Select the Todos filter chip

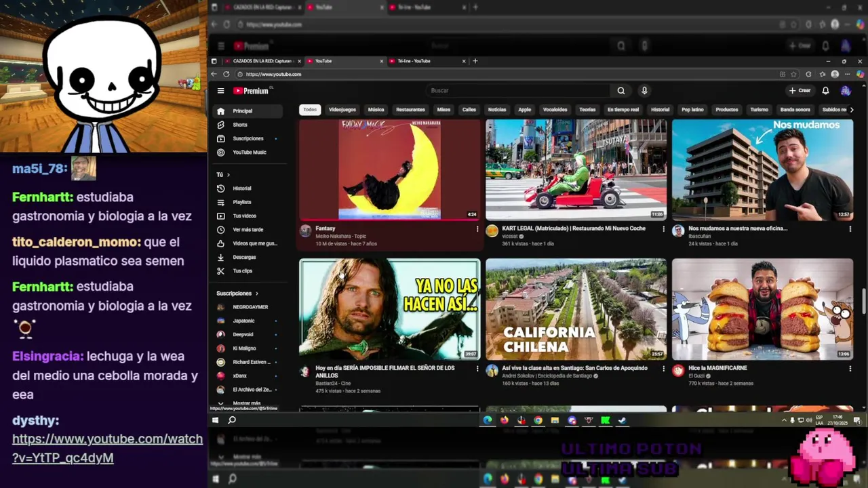point(310,110)
